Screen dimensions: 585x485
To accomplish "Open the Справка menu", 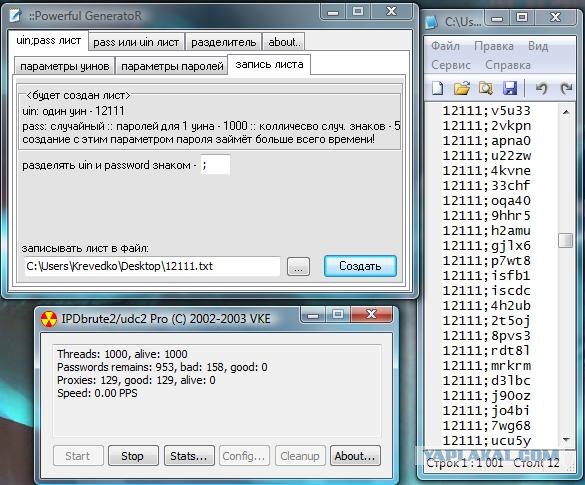I will [508, 65].
